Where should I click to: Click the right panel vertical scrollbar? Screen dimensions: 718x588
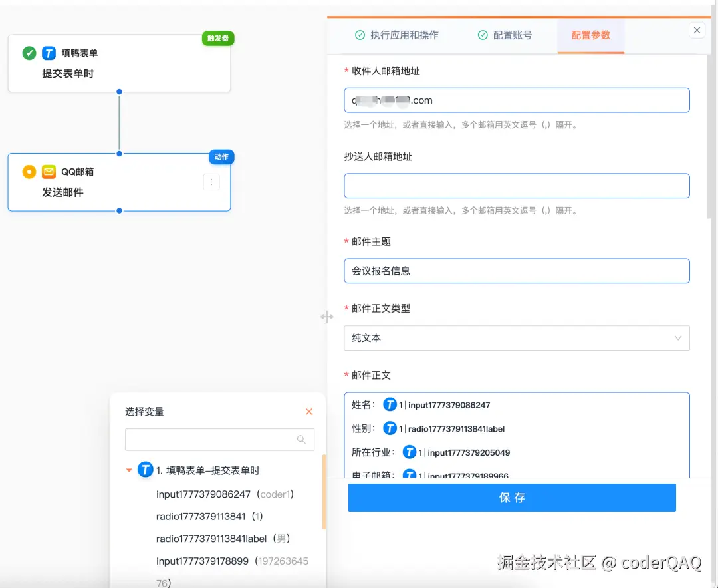pyautogui.click(x=709, y=138)
